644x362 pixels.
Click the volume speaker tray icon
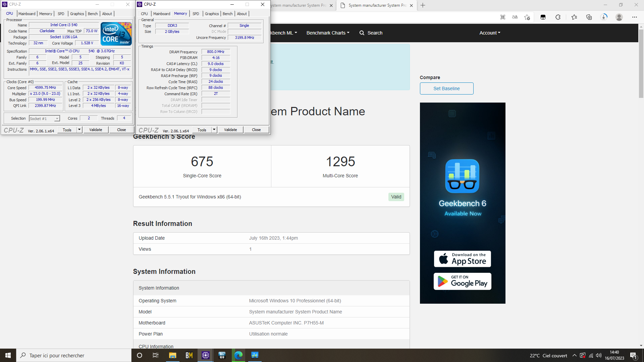click(x=599, y=355)
